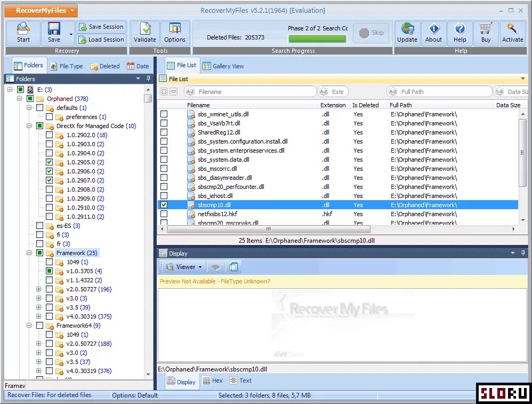Click the E: drive icon in tree
The height and width of the screenshot is (404, 532).
tap(30, 90)
